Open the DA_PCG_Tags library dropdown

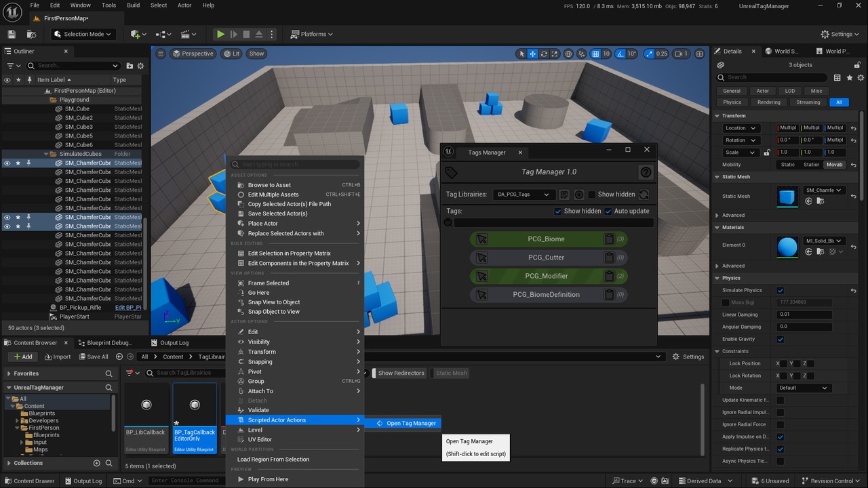pyautogui.click(x=524, y=195)
